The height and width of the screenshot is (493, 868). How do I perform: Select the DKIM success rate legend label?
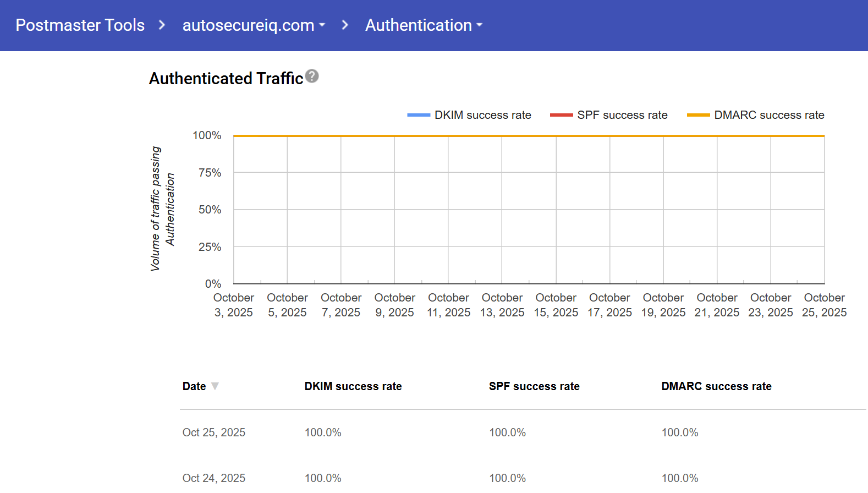[482, 115]
